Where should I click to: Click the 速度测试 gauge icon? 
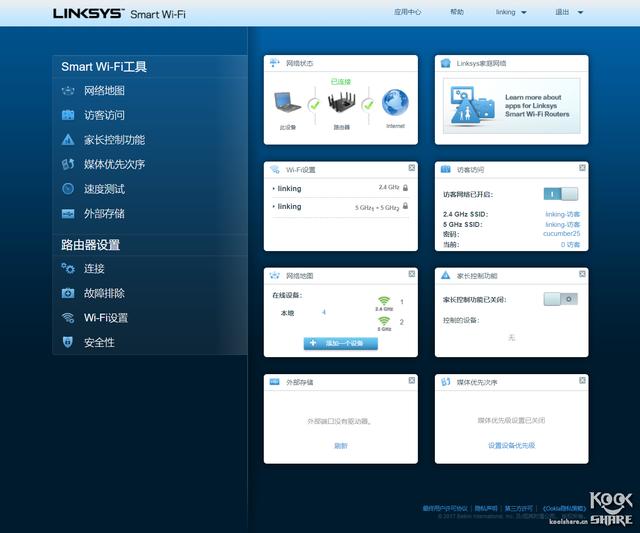point(68,189)
